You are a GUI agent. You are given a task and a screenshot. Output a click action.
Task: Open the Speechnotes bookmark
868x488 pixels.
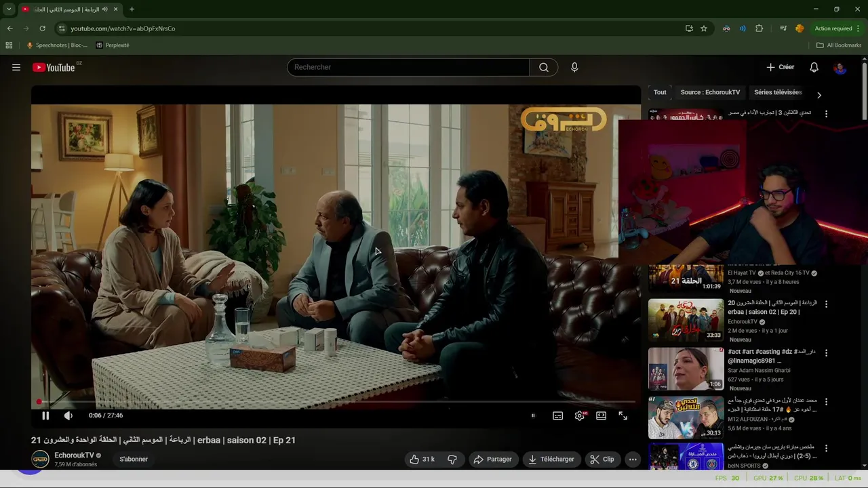pyautogui.click(x=56, y=45)
